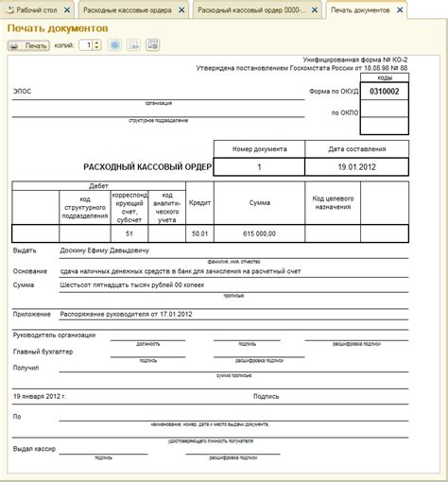Switch to the Рабочий стол tab
The width and height of the screenshot is (448, 482).
(37, 10)
